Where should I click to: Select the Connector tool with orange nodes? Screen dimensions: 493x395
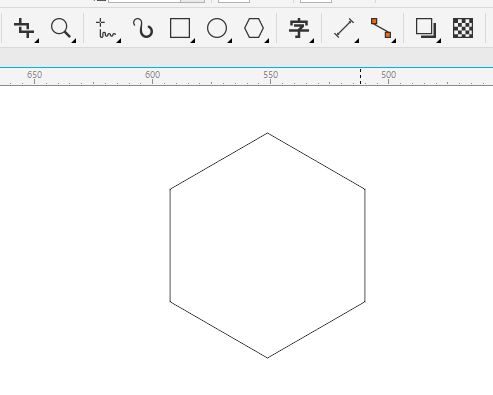(381, 28)
